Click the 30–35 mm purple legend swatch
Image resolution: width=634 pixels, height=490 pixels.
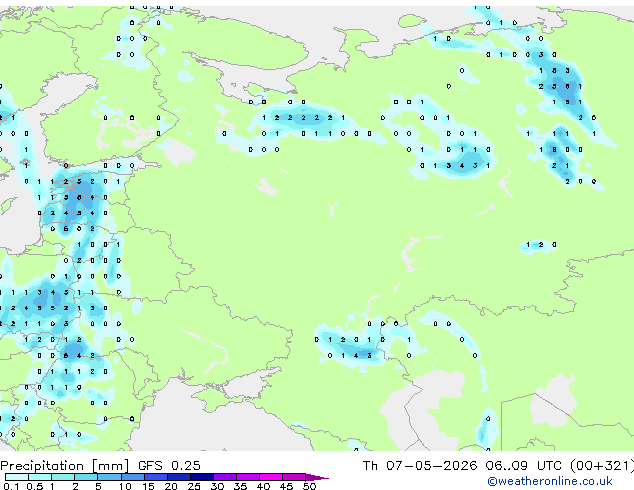pyautogui.click(x=225, y=477)
